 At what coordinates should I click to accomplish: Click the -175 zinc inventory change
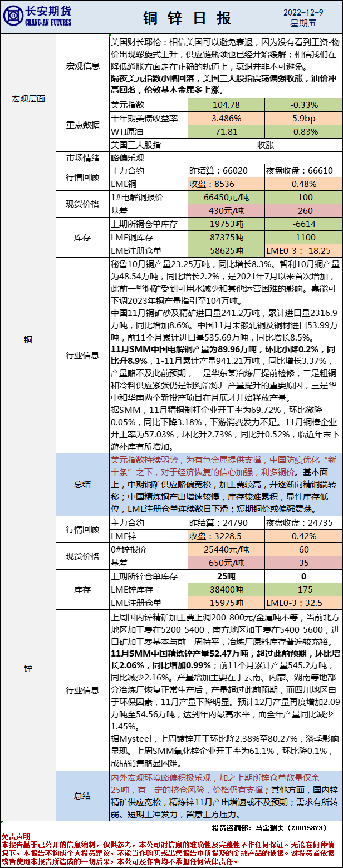304,590
